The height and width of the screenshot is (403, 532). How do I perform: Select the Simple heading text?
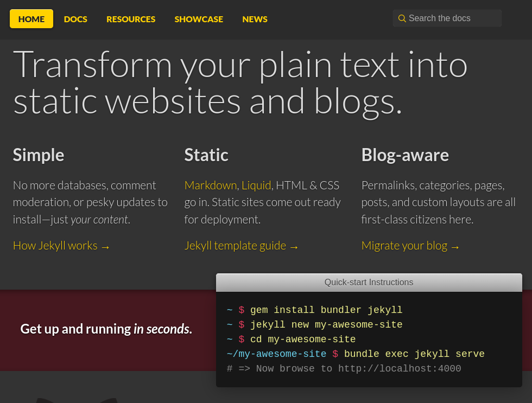pyautogui.click(x=39, y=155)
